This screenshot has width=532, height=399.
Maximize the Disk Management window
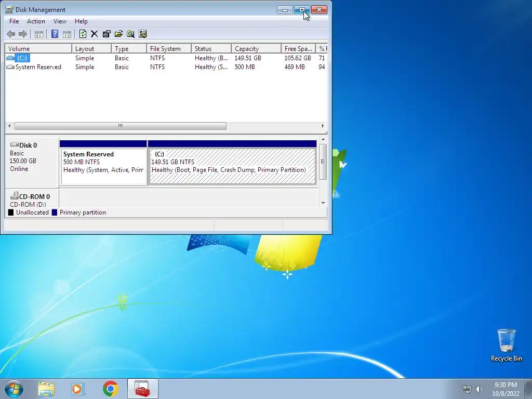point(302,10)
